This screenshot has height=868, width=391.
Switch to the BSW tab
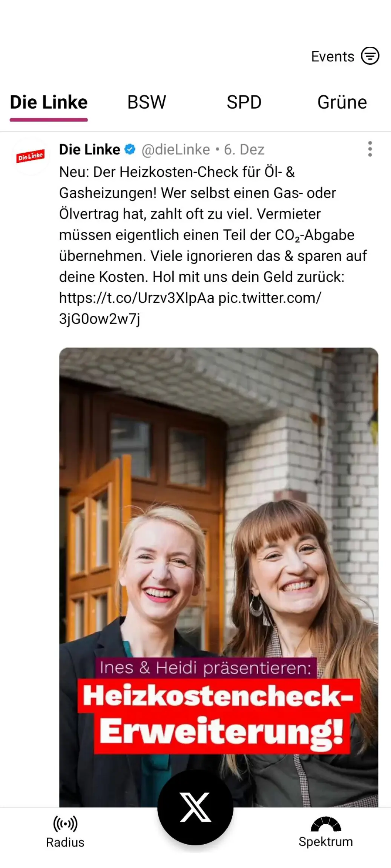coord(147,103)
